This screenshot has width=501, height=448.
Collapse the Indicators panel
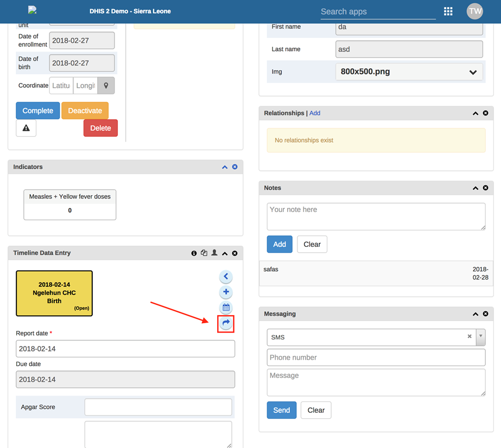click(225, 167)
